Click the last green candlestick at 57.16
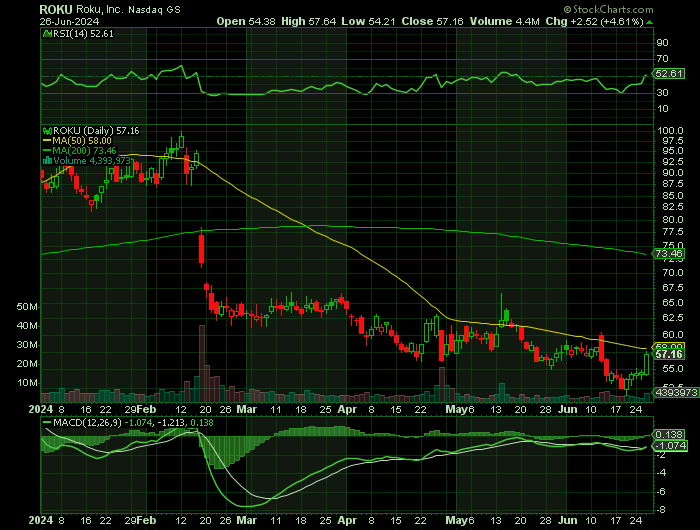The image size is (700, 530). tap(646, 363)
